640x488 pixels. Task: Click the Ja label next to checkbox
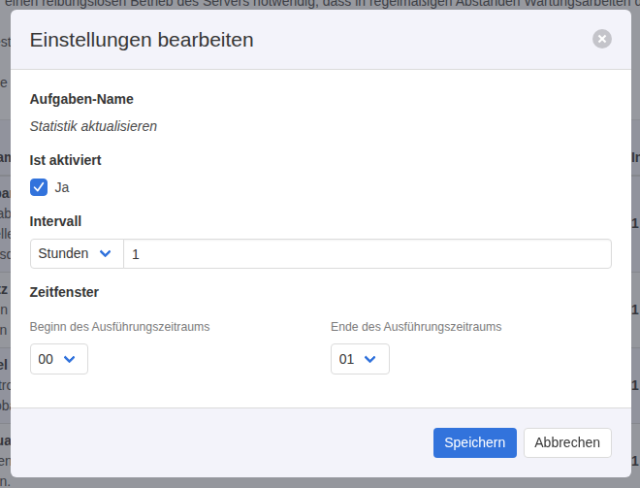coord(62,188)
